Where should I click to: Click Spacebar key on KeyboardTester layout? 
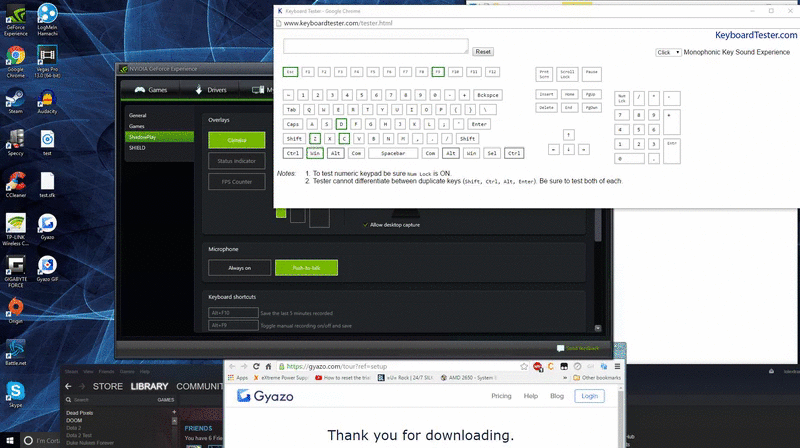[x=393, y=153]
